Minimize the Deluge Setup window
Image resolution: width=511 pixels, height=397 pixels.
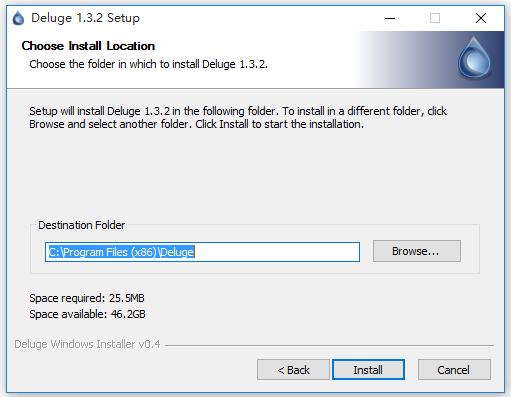(x=390, y=18)
